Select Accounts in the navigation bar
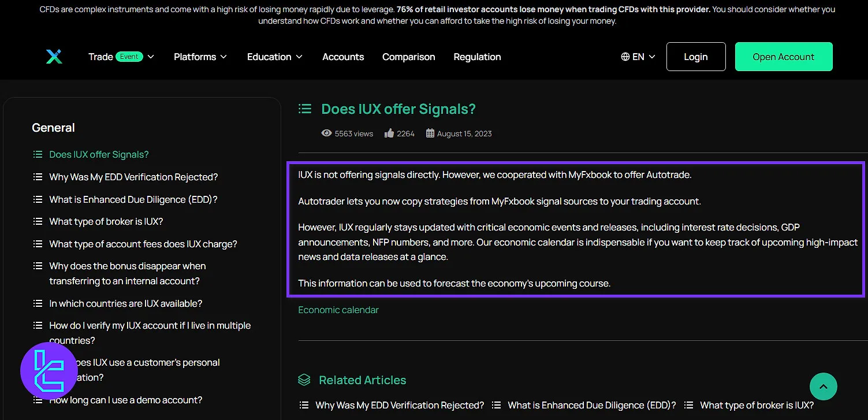The image size is (868, 420). coord(343,57)
